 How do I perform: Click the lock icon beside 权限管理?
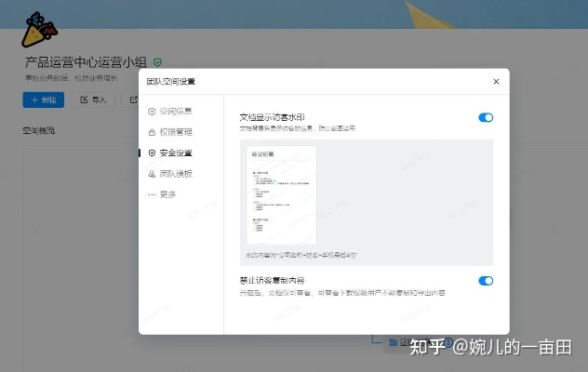(152, 132)
